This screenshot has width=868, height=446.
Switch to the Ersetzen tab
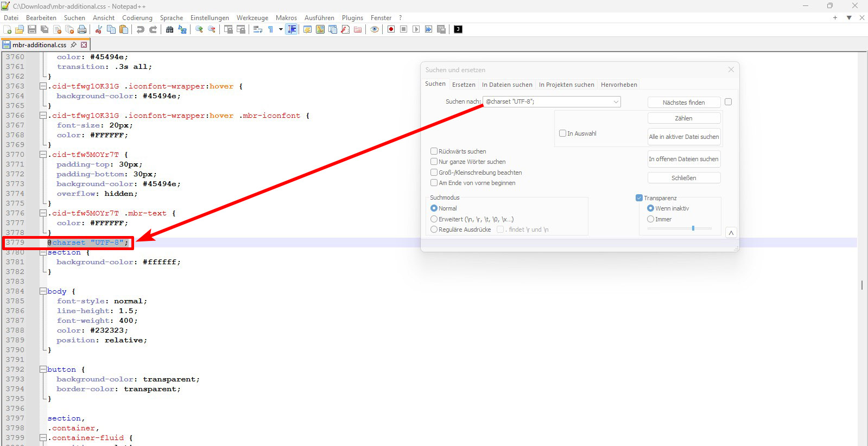(x=464, y=85)
